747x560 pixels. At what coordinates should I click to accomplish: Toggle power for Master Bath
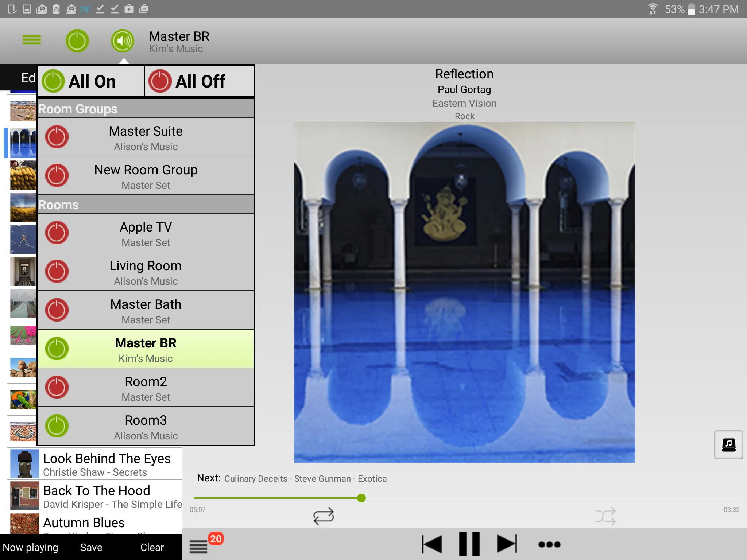(57, 310)
